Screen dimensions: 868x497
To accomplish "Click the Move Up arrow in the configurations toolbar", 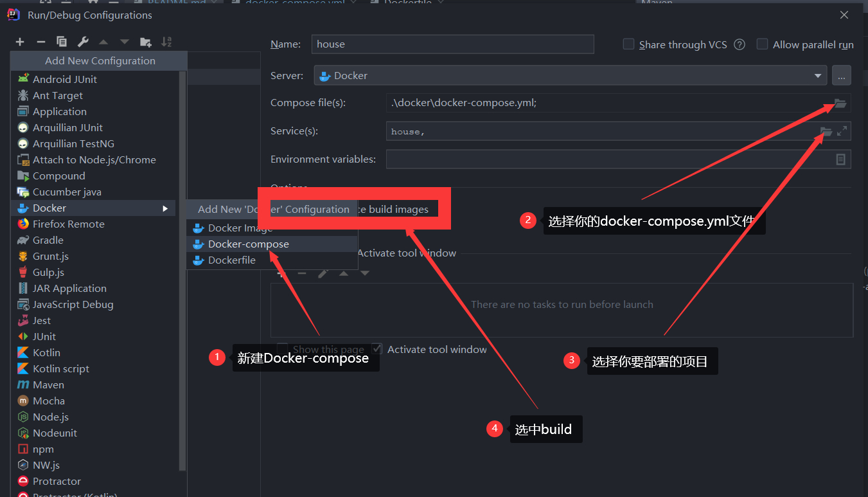I will 103,42.
